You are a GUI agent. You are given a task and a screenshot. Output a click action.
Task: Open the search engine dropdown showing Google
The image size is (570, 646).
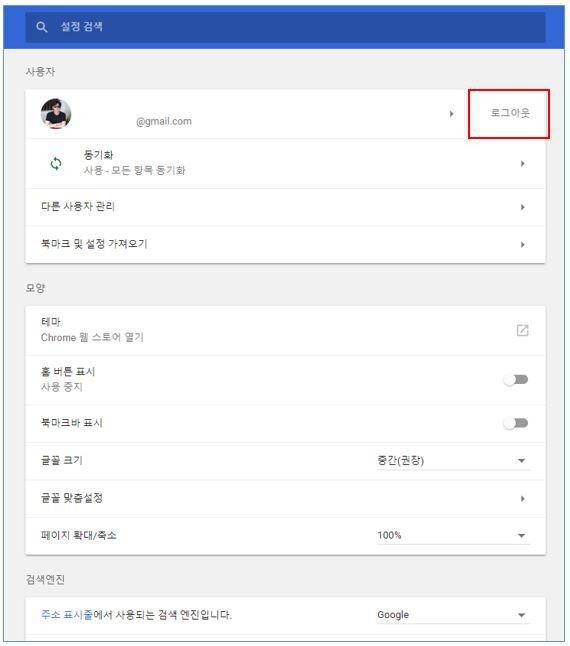[453, 615]
